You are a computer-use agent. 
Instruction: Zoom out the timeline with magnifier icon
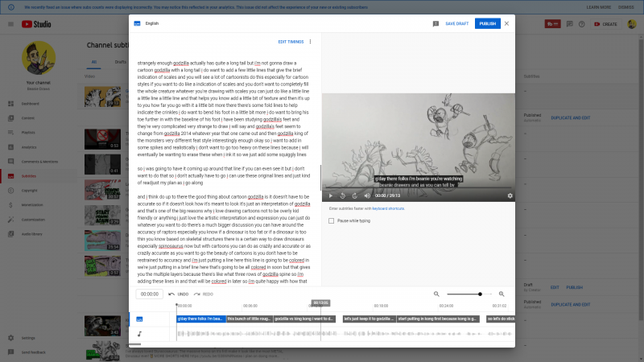pyautogui.click(x=437, y=294)
